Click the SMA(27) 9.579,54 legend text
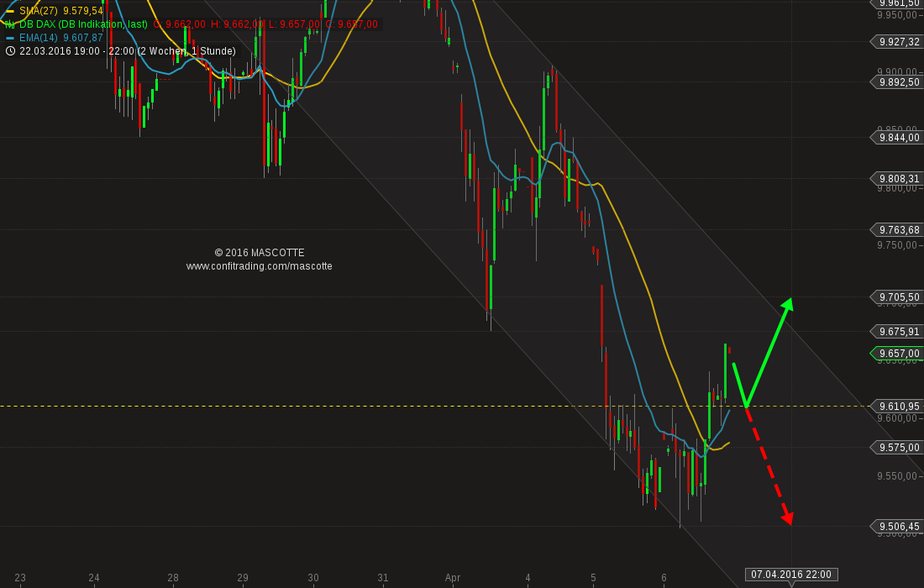 61,11
